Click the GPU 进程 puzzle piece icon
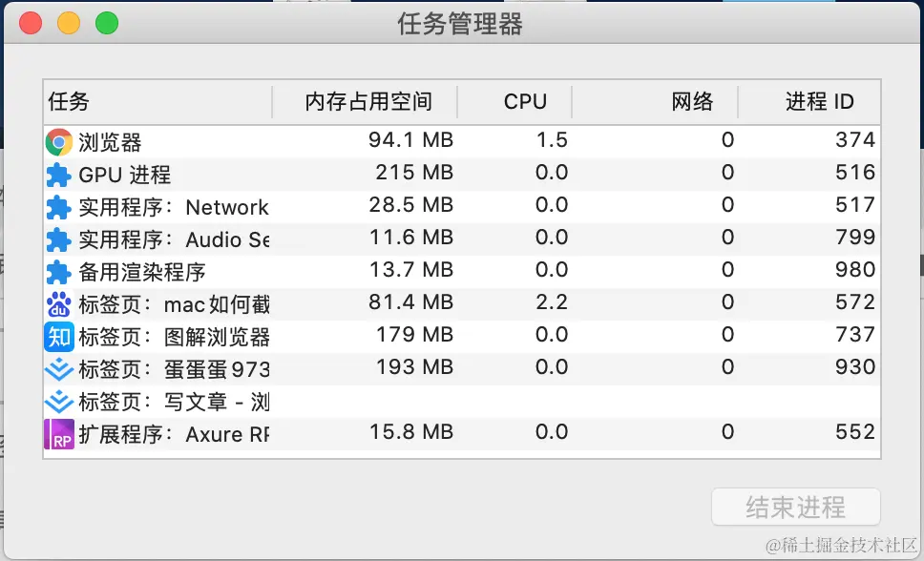Viewport: 924px width, 561px height. pos(59,175)
